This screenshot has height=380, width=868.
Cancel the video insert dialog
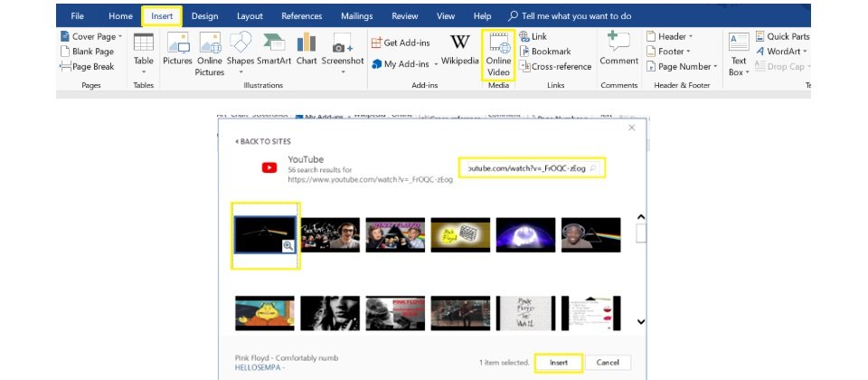(608, 363)
